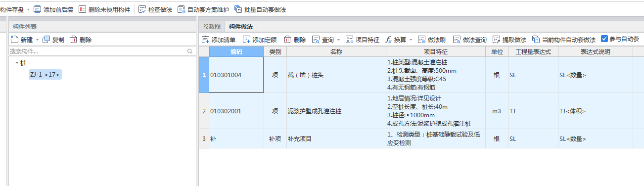Open 自动套方案维护

(x=204, y=9)
